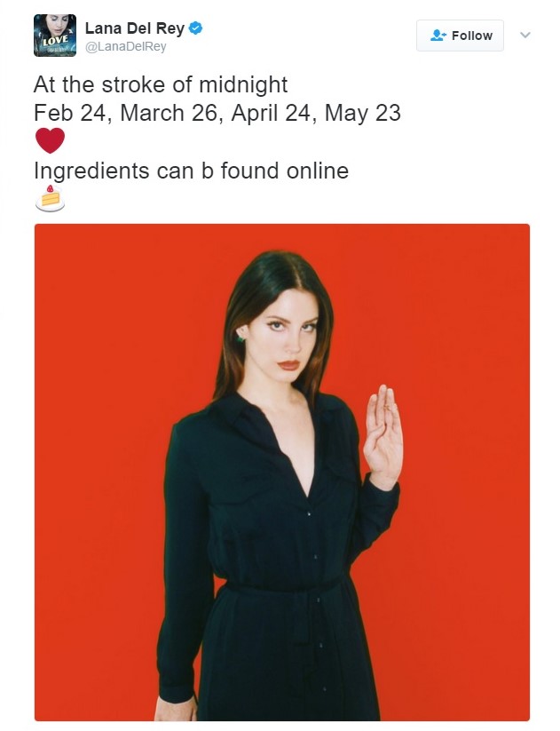
Task: Click the Lana Del Rey display name
Action: [135, 28]
